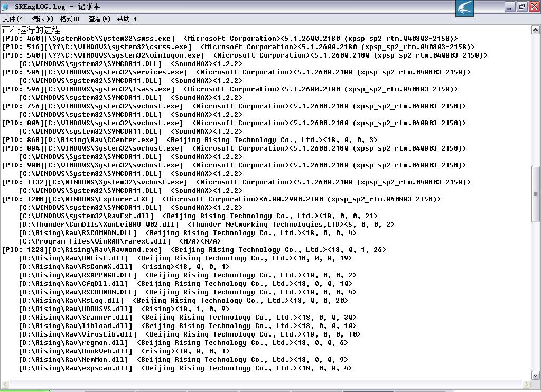Screen dimensions: 541x392
Task: Click the PID 980 svchost.exe line
Action: (x=234, y=165)
